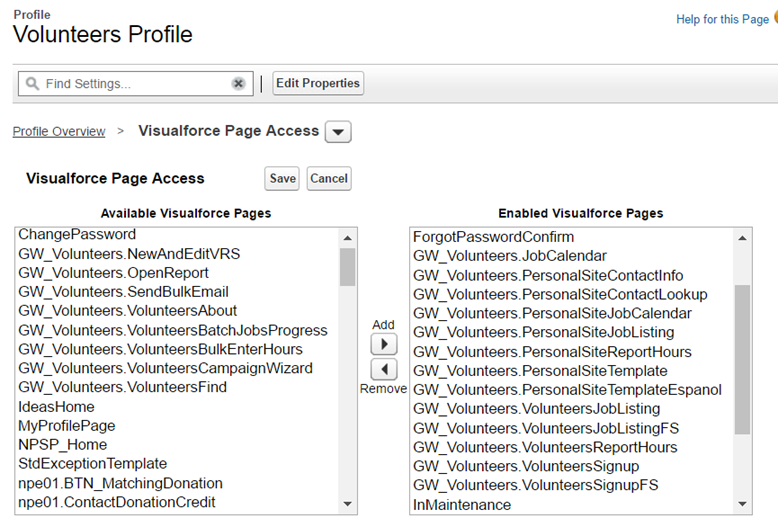Screen dimensions: 778x527
Task: Select ChangePassword in Available pages
Action: [x=177, y=234]
